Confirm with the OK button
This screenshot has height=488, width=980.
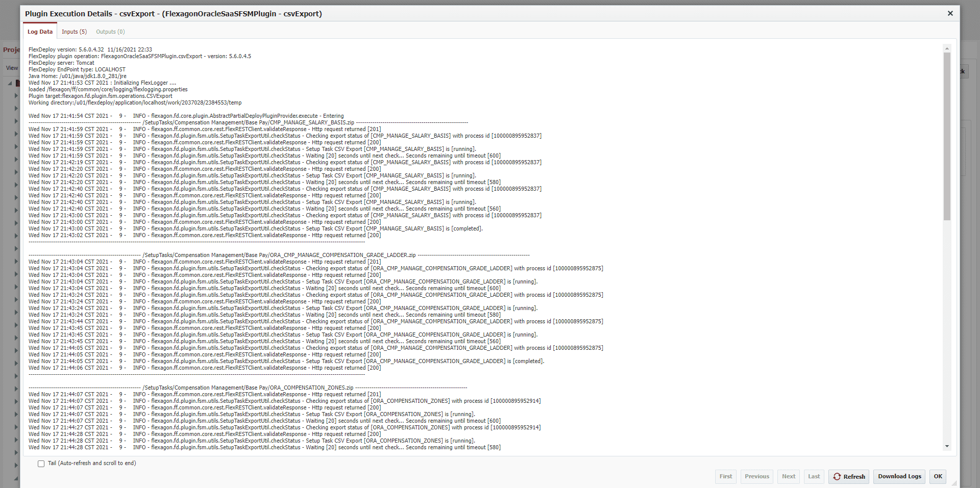(x=938, y=476)
